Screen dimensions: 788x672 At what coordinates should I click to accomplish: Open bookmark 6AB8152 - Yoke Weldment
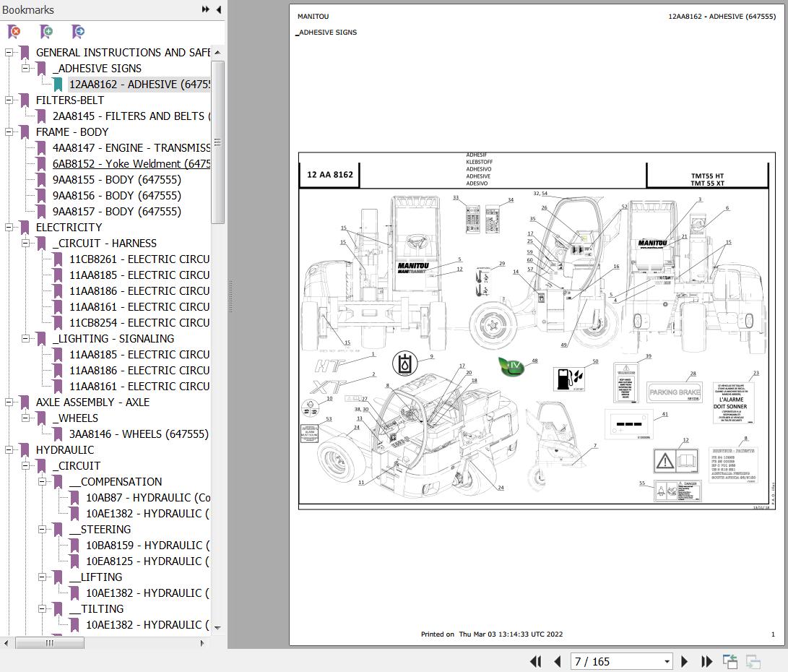click(131, 164)
